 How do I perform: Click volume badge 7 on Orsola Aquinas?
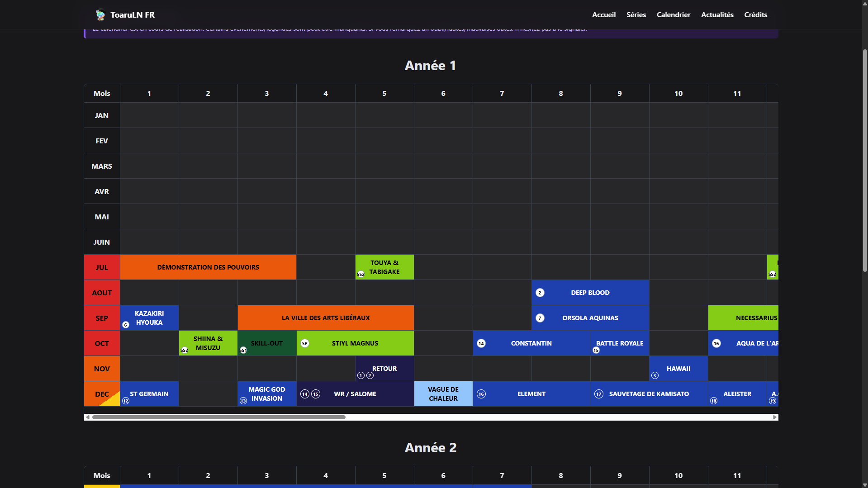pyautogui.click(x=540, y=318)
